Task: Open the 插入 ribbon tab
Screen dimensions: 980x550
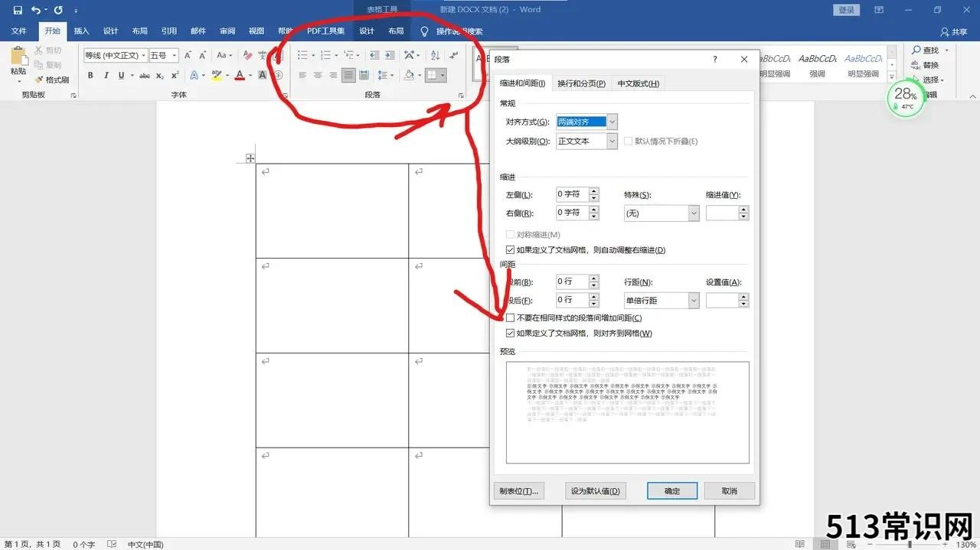Action: click(x=81, y=31)
